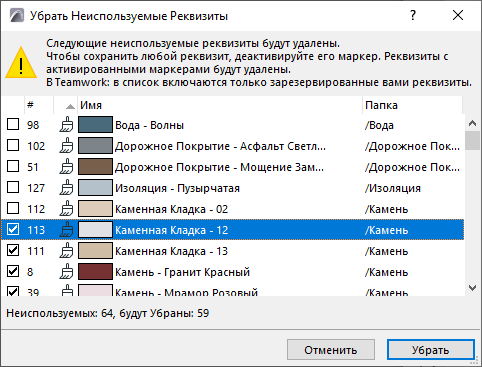The height and width of the screenshot is (367, 482).
Task: Select row Дорожное Покрытие - Мощение Зам...
Action: (x=232, y=167)
